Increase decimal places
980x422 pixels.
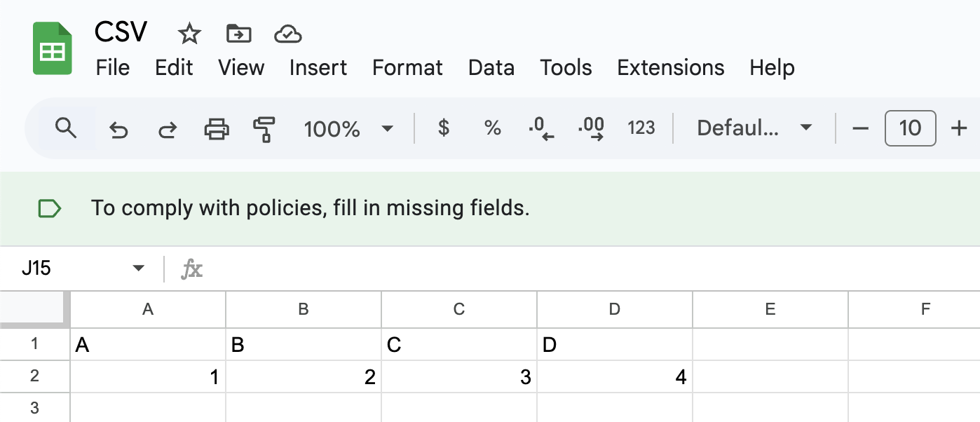(591, 128)
